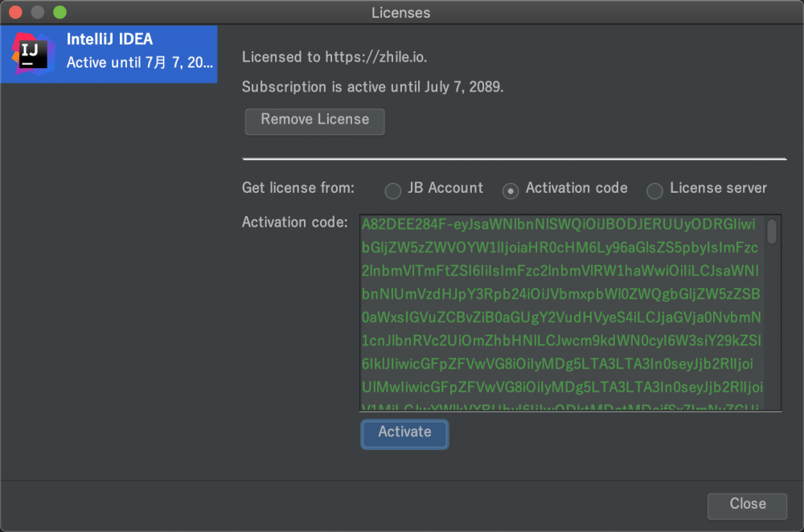Click the 'Get license from:' label
The height and width of the screenshot is (532, 804).
pyautogui.click(x=297, y=188)
